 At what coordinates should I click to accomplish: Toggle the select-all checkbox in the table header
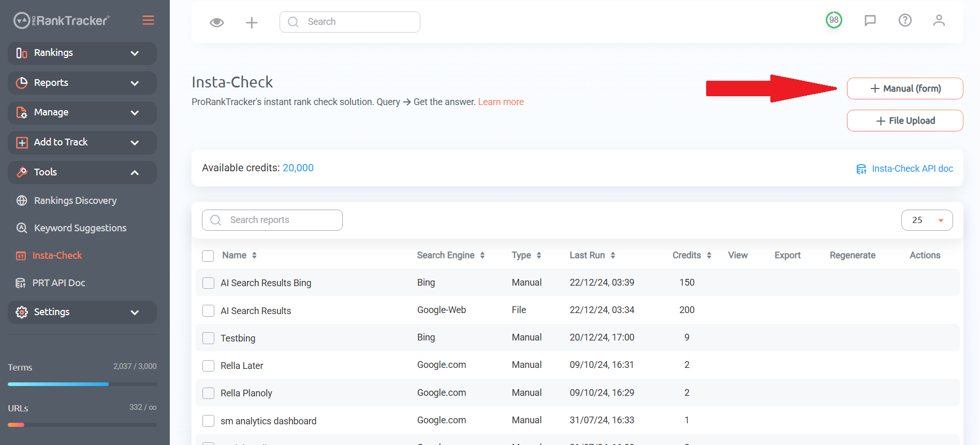tap(208, 256)
